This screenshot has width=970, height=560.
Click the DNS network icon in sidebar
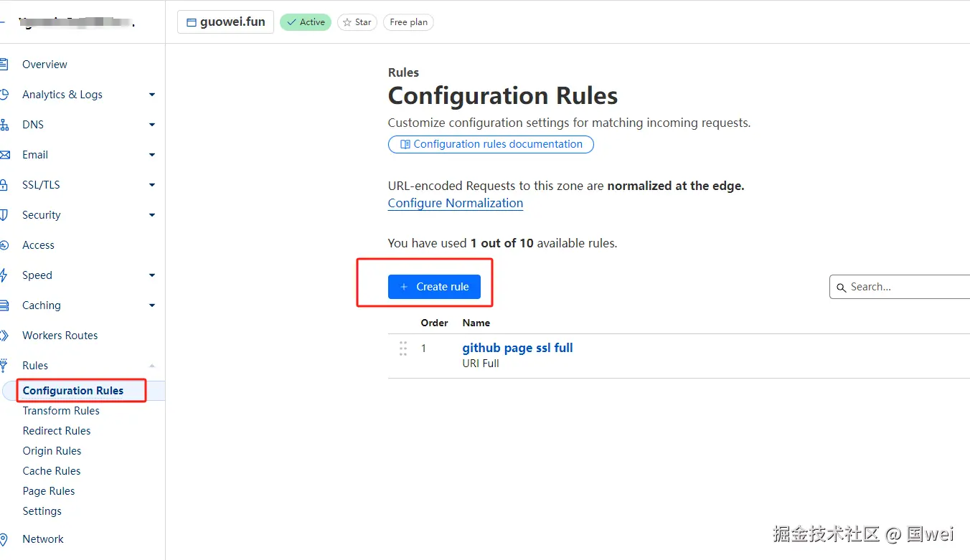tap(4, 125)
